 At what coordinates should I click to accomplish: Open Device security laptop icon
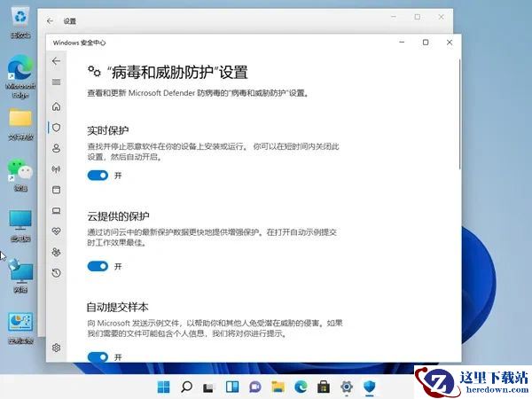[x=57, y=211]
